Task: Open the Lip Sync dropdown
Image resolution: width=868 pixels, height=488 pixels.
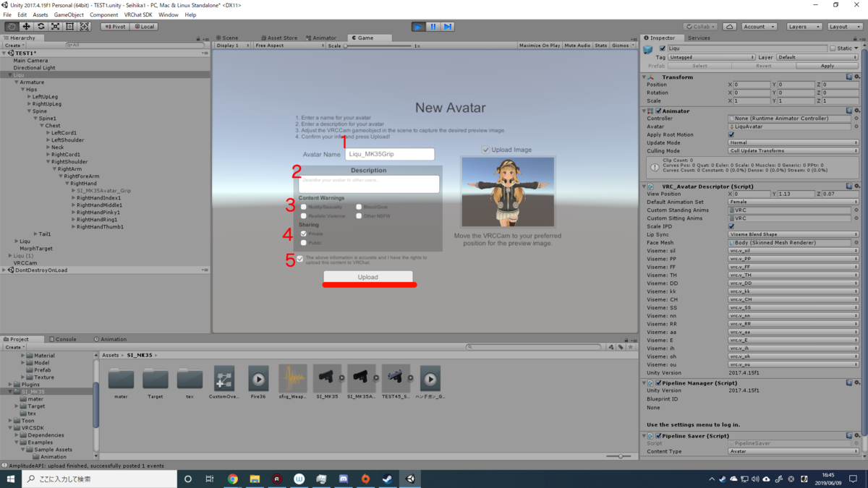Action: coord(793,235)
